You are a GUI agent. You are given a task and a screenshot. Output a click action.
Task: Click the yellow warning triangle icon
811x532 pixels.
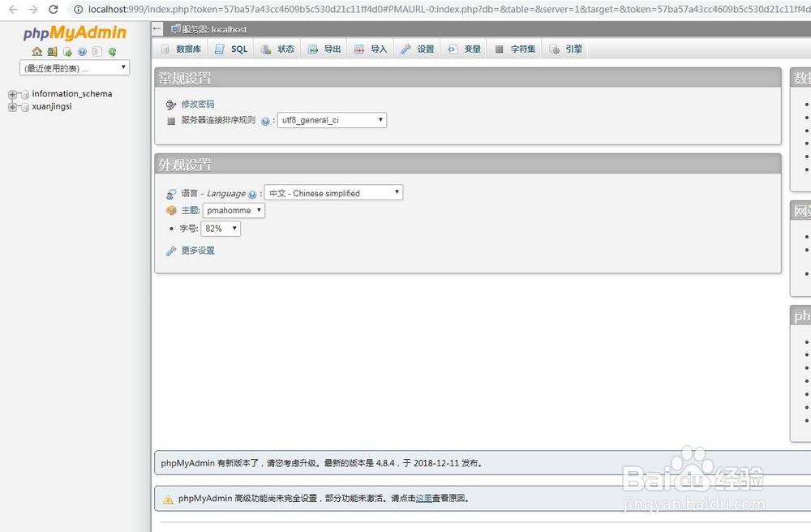pyautogui.click(x=168, y=499)
